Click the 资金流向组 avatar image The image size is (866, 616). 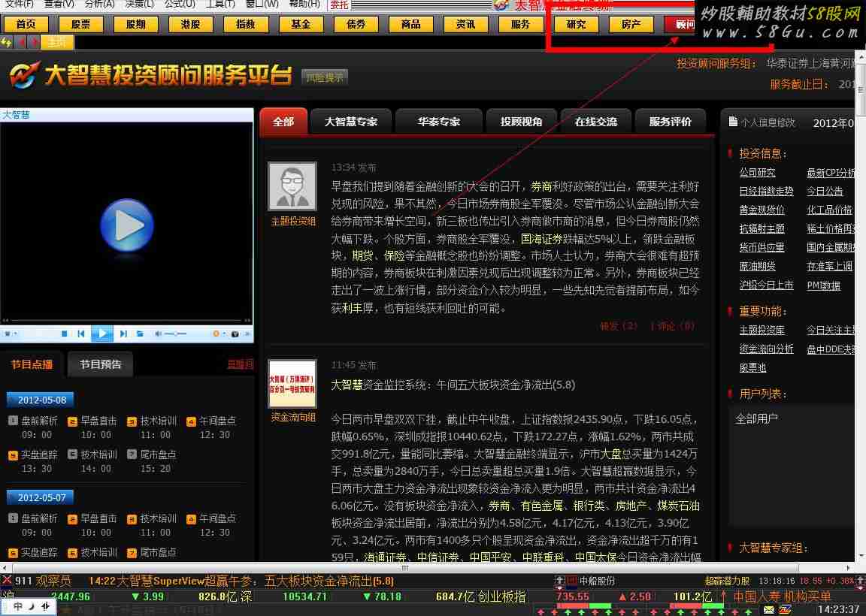[292, 384]
